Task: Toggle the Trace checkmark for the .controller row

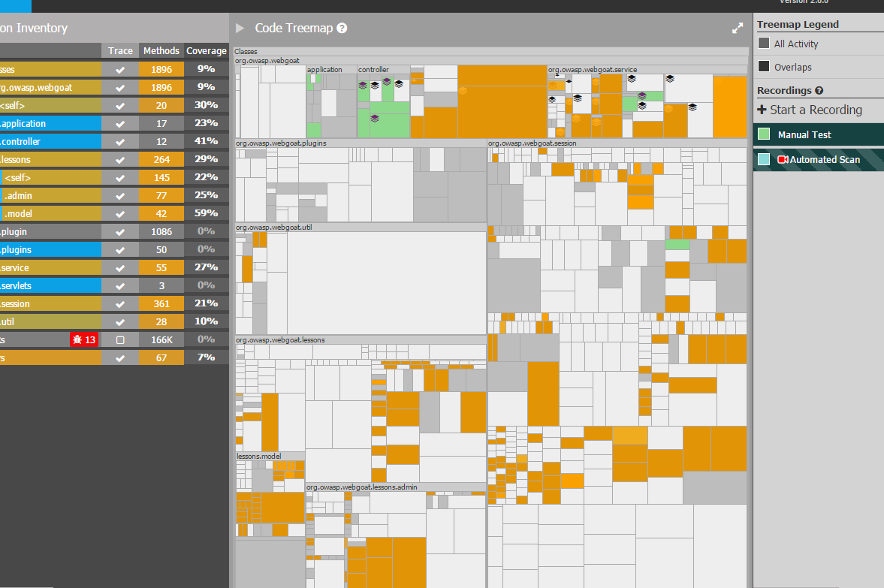Action: [x=120, y=141]
